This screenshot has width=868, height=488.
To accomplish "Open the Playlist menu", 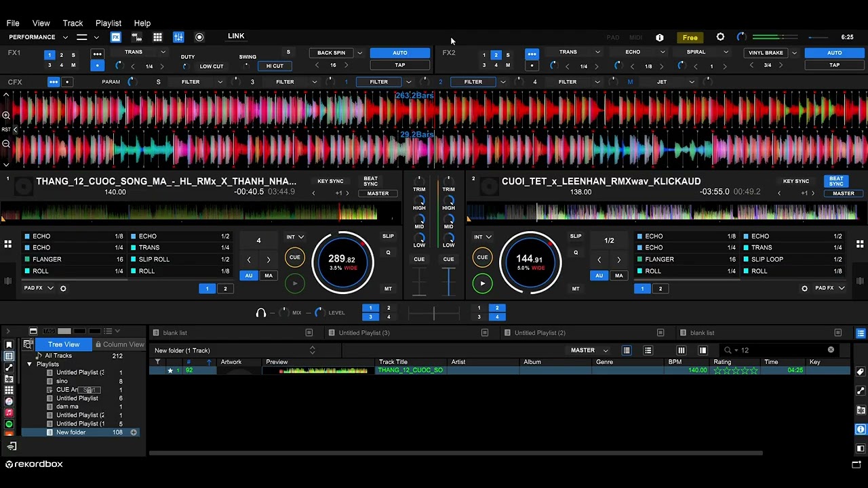I will [108, 23].
